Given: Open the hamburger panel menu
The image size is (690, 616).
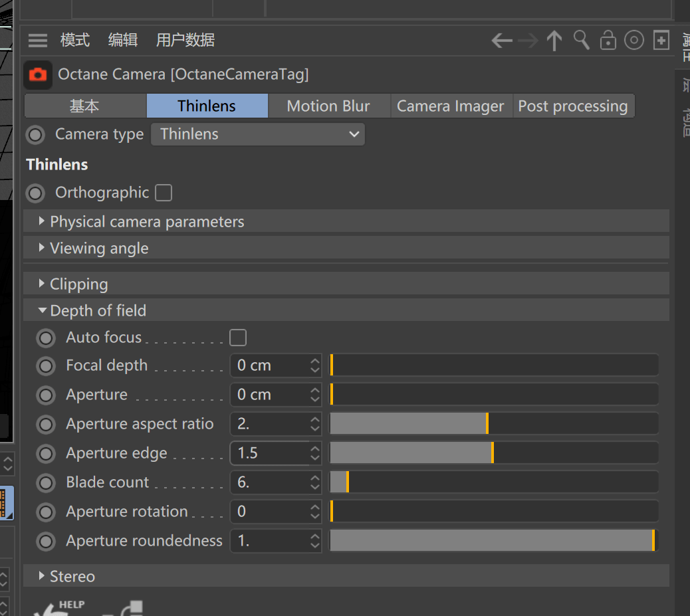Looking at the screenshot, I should pyautogui.click(x=38, y=41).
